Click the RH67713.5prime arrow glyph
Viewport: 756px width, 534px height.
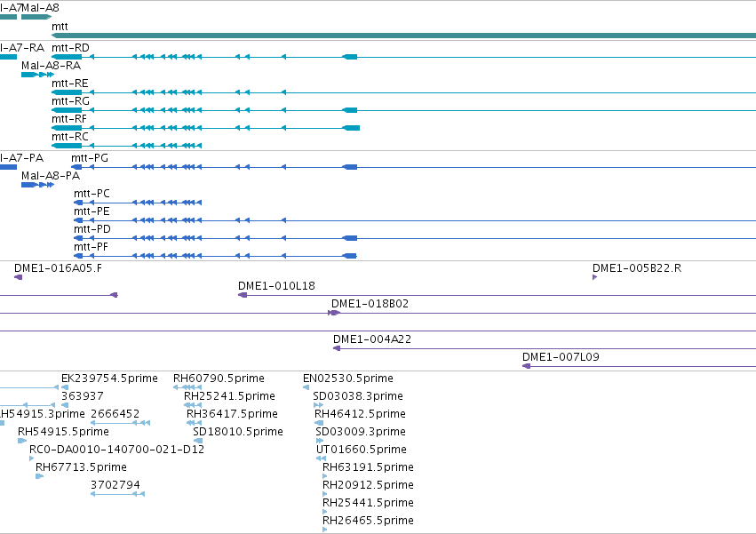coord(40,476)
